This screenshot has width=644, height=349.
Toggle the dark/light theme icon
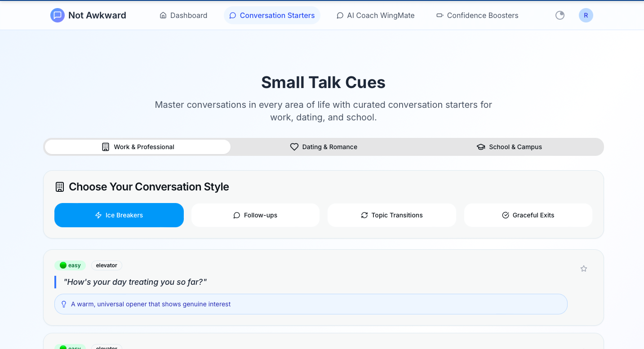[x=560, y=15]
